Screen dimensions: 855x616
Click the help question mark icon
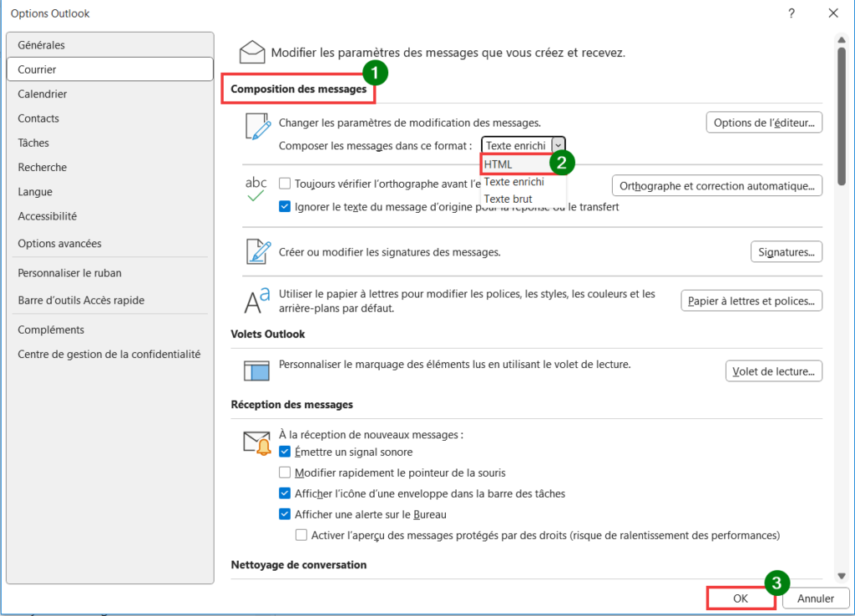click(792, 13)
